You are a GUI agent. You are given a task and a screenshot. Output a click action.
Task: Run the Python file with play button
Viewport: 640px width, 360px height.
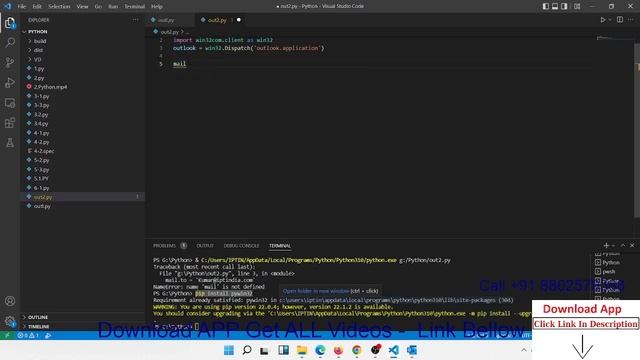coord(602,20)
